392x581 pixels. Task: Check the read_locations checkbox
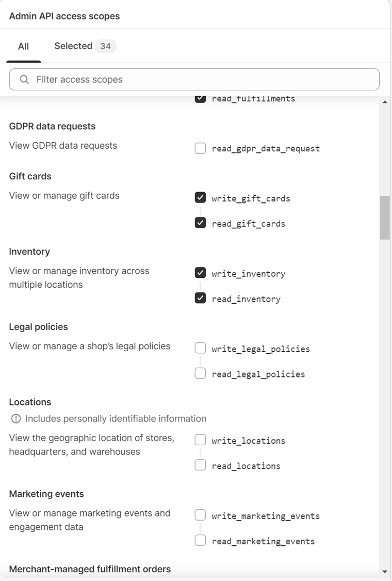pyautogui.click(x=200, y=465)
